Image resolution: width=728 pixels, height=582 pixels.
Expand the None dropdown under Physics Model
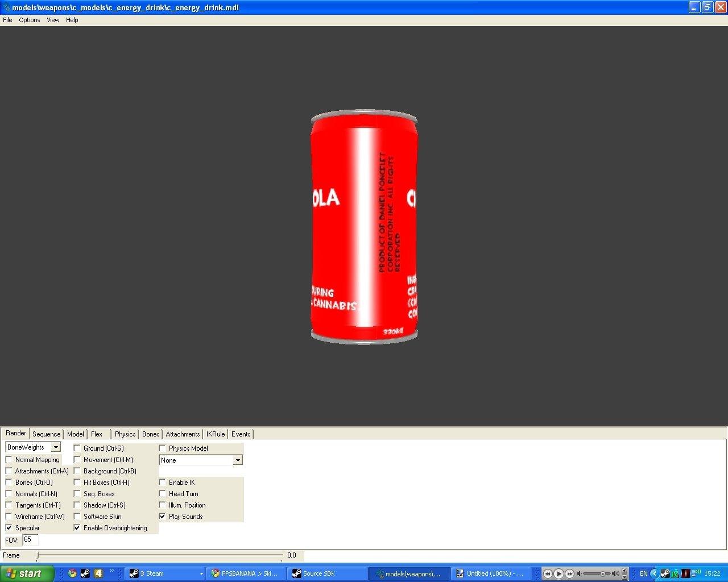[238, 460]
